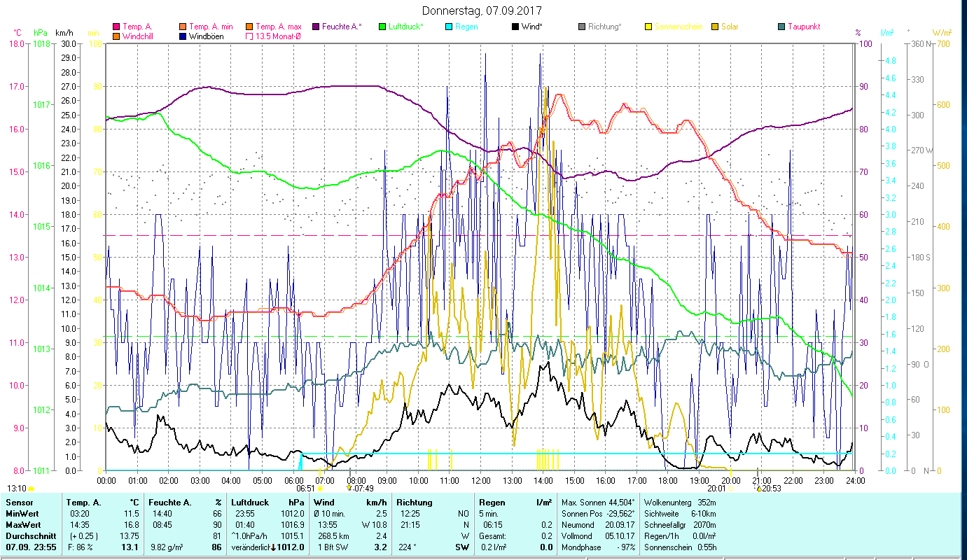Viewport: 967px width, 560px height.
Task: Click the Sensor column header
Action: [18, 503]
